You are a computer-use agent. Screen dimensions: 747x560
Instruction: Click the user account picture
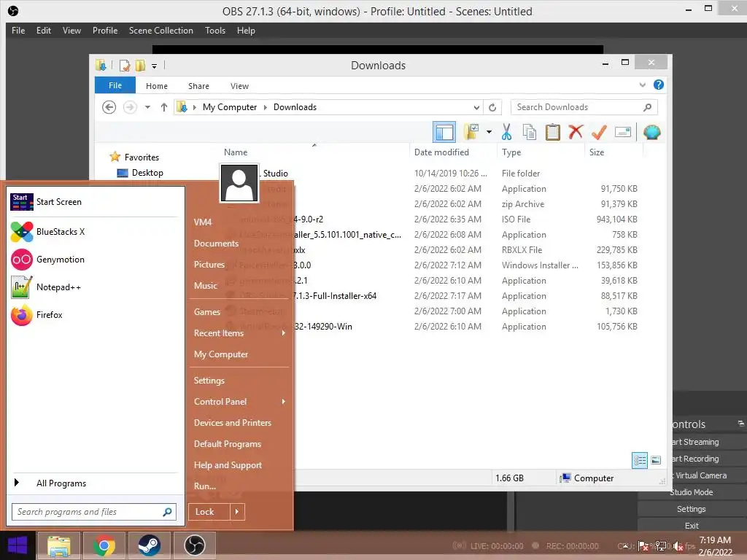click(239, 183)
